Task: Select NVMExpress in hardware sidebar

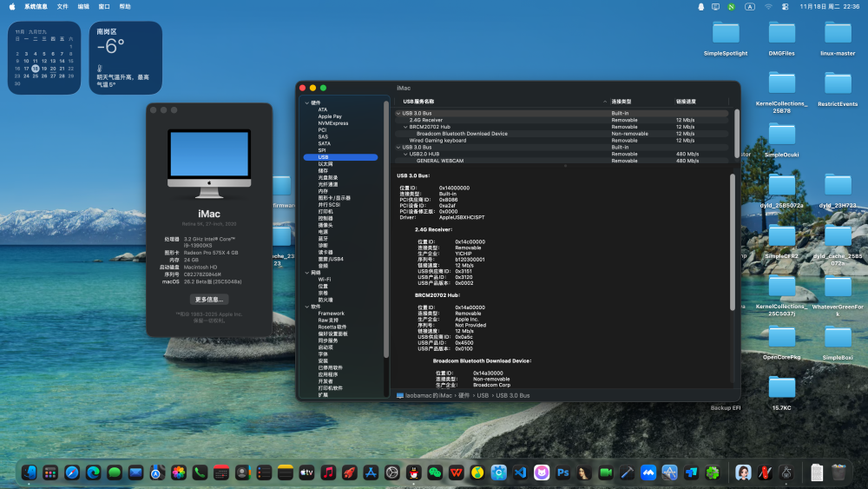Action: [x=333, y=123]
